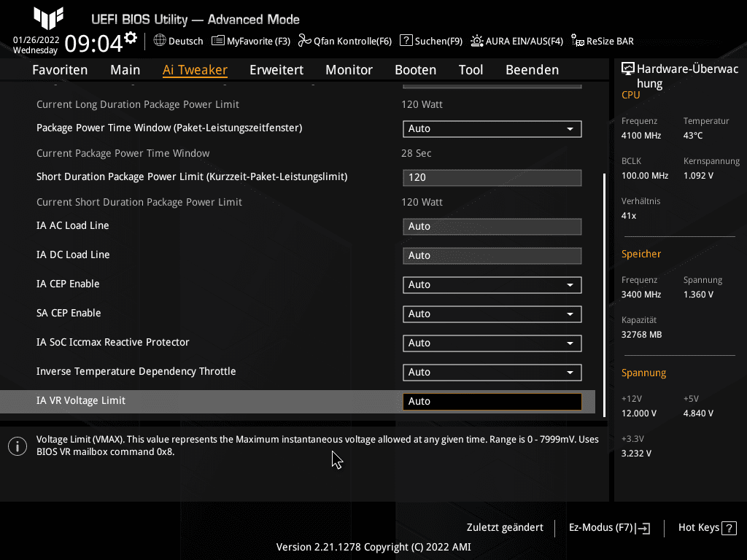Toggle AURA EIN/AUS light icon

(477, 41)
